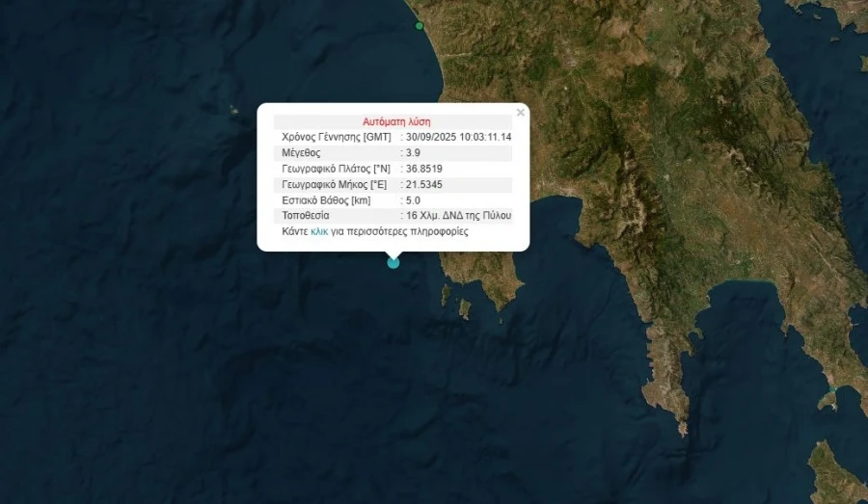868x504 pixels.
Task: Open the κλικ link for more information
Action: coord(319,232)
